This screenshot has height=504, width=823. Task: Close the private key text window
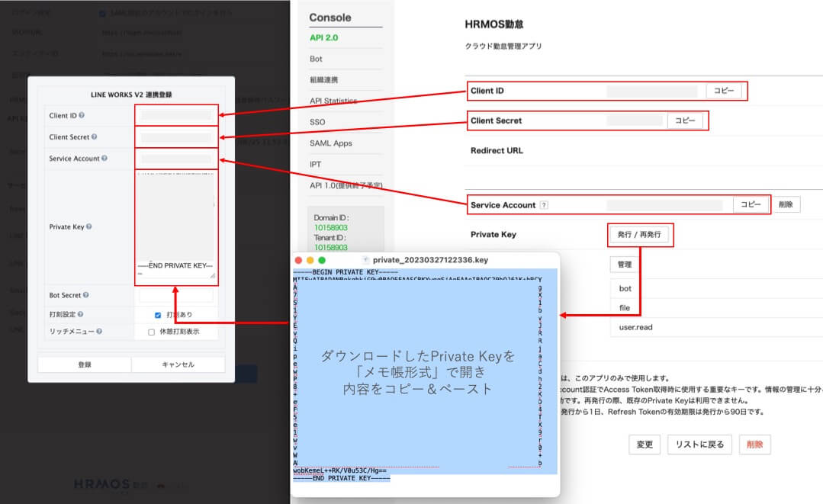pos(299,260)
